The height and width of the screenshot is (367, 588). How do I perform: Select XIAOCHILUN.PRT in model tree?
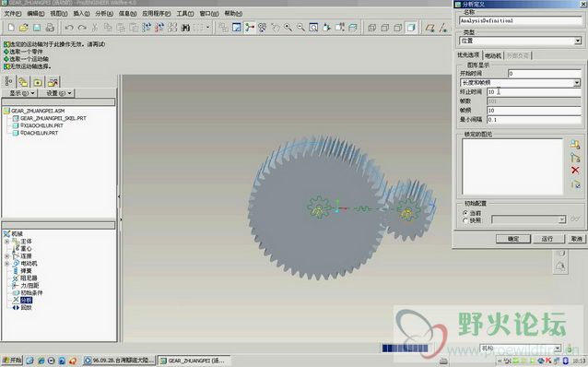pos(41,125)
